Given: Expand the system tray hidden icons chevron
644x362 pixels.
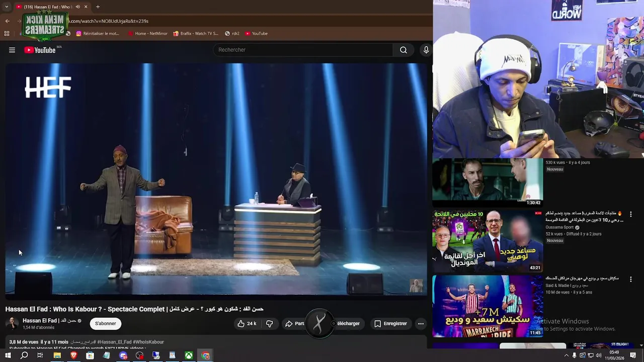Looking at the screenshot, I should tap(566, 355).
